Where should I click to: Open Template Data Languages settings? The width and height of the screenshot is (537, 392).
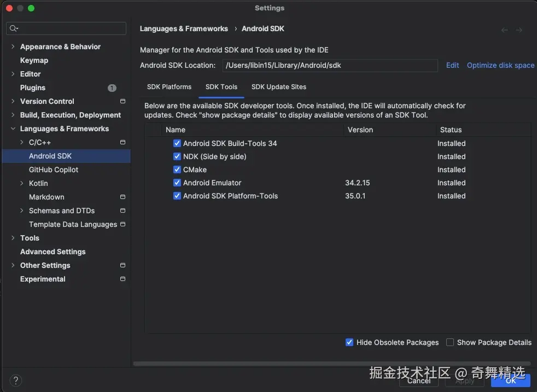(73, 225)
